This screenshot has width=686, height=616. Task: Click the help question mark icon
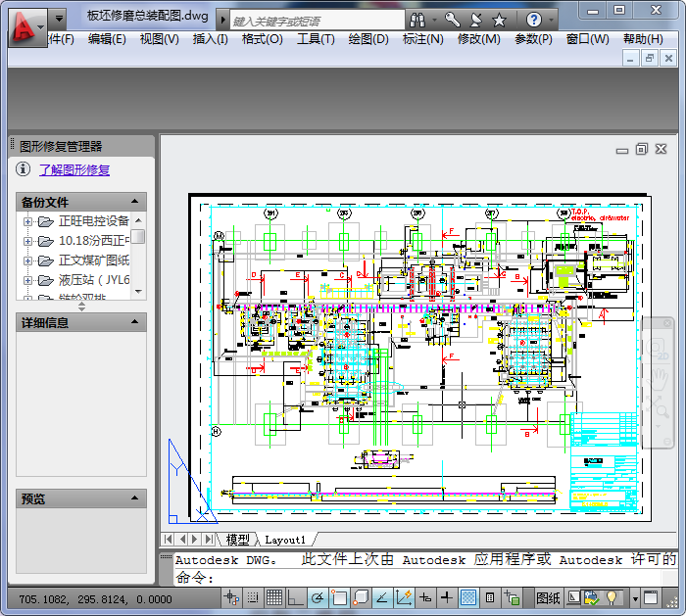pos(534,20)
